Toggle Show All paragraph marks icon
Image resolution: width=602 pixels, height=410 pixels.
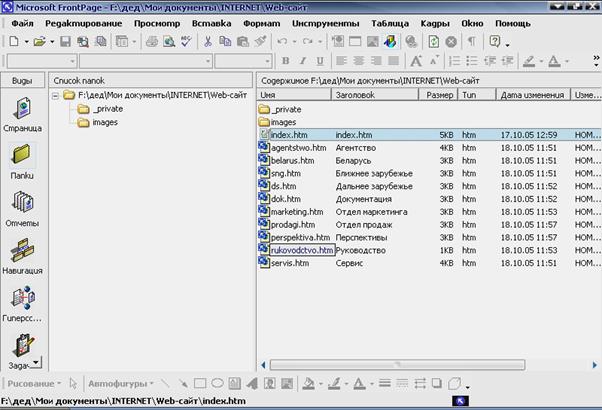tap(472, 41)
